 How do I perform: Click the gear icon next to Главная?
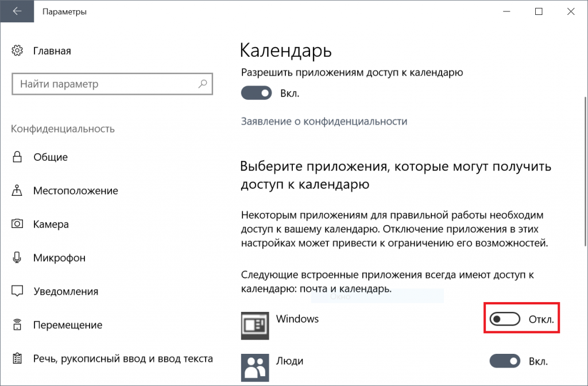pos(17,51)
